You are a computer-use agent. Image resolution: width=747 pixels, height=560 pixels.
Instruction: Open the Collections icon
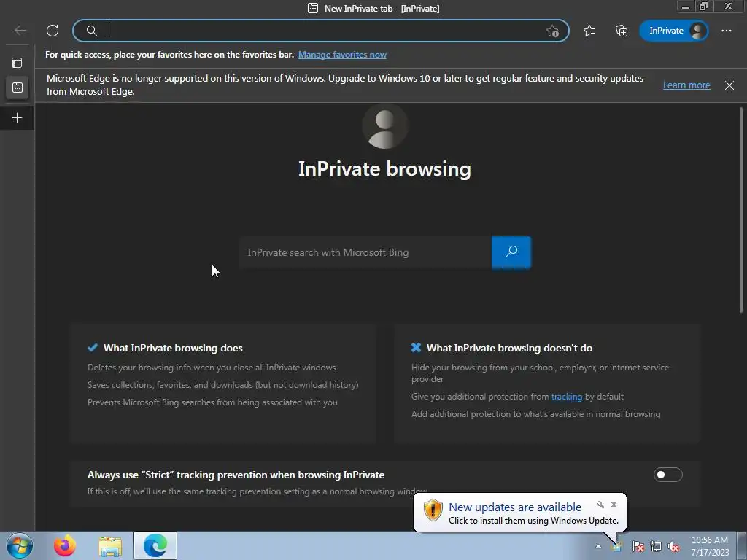tap(622, 31)
